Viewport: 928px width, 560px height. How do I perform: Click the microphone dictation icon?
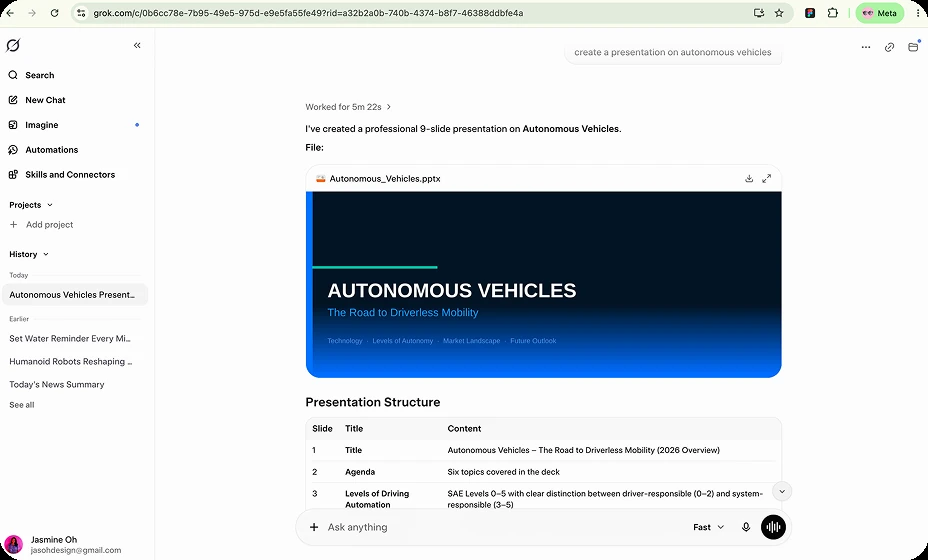(746, 527)
